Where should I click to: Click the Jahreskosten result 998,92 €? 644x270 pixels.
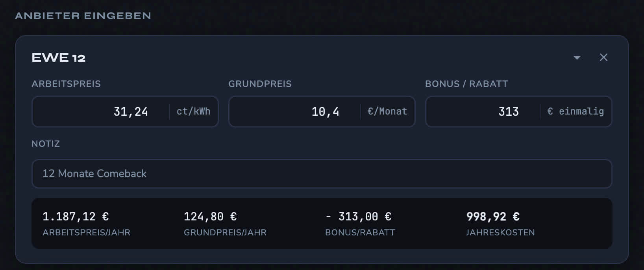click(x=493, y=216)
